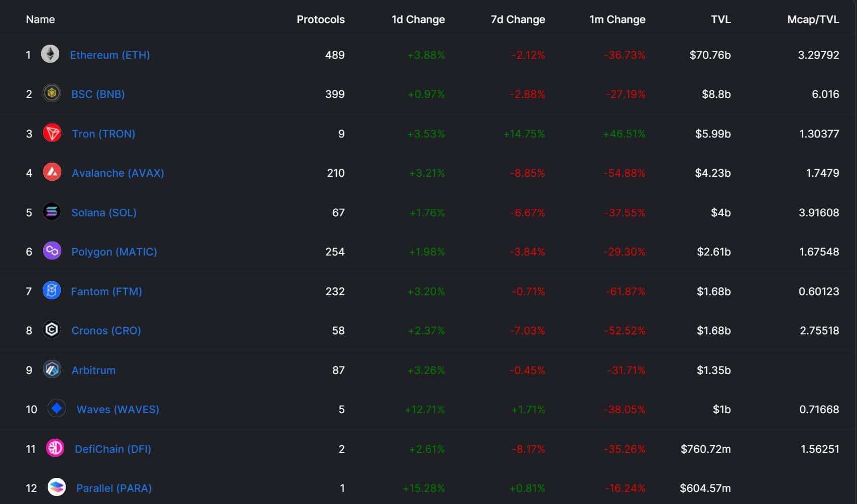Viewport: 857px width, 504px height.
Task: Open the Avalanche (AVAX) chain link
Action: click(x=117, y=173)
